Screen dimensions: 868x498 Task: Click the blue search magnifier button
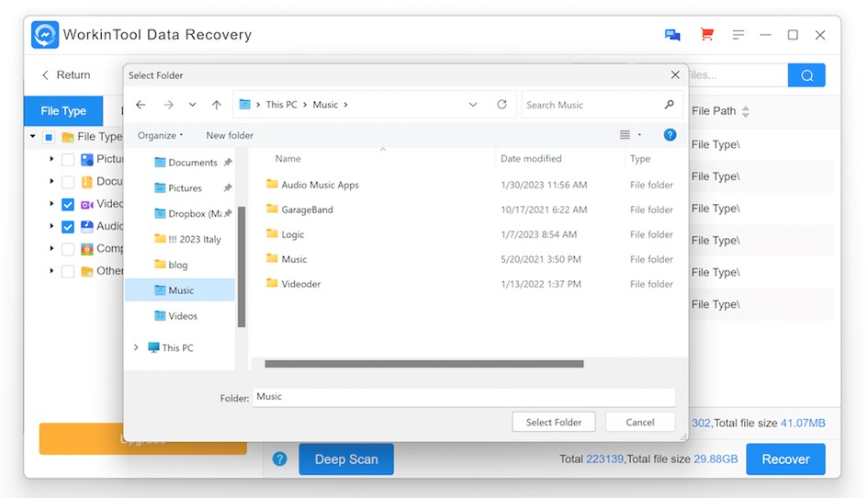click(806, 75)
